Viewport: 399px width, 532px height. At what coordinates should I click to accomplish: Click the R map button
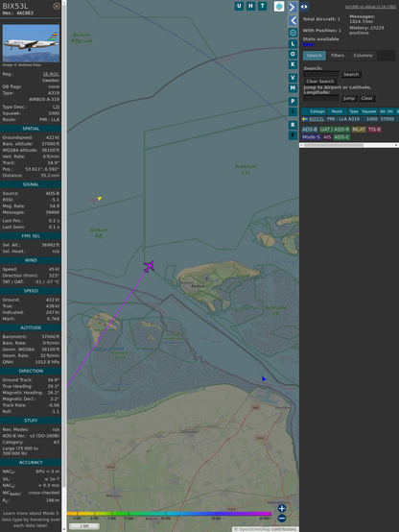point(293,125)
